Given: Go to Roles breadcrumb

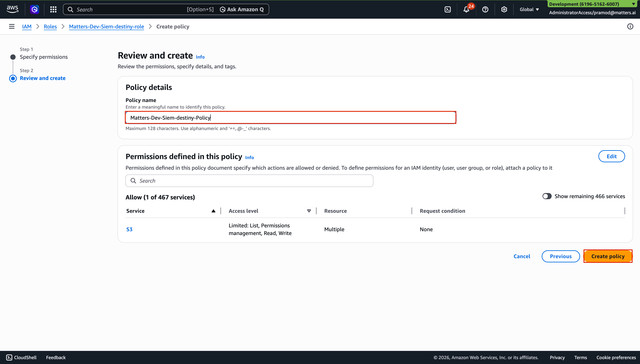Looking at the screenshot, I should (50, 27).
